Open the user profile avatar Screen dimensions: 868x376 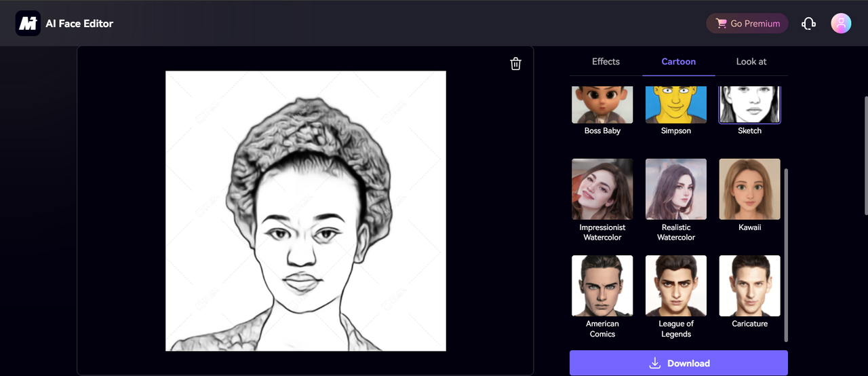pos(841,24)
